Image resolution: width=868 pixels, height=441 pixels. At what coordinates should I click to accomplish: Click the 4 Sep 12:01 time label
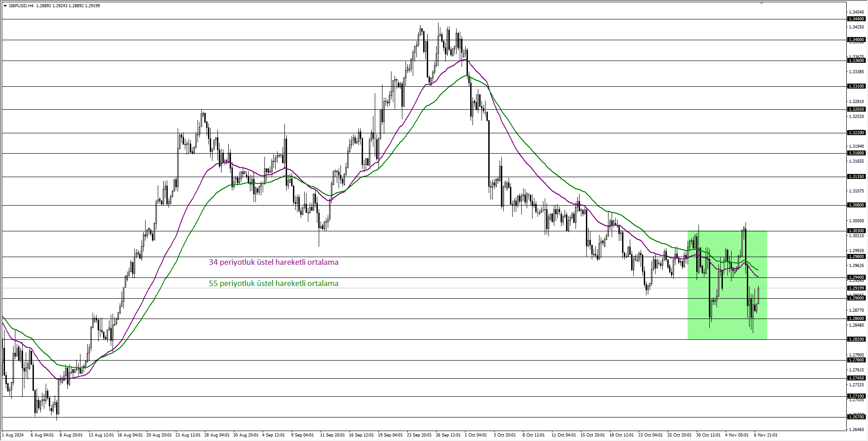coord(274,435)
